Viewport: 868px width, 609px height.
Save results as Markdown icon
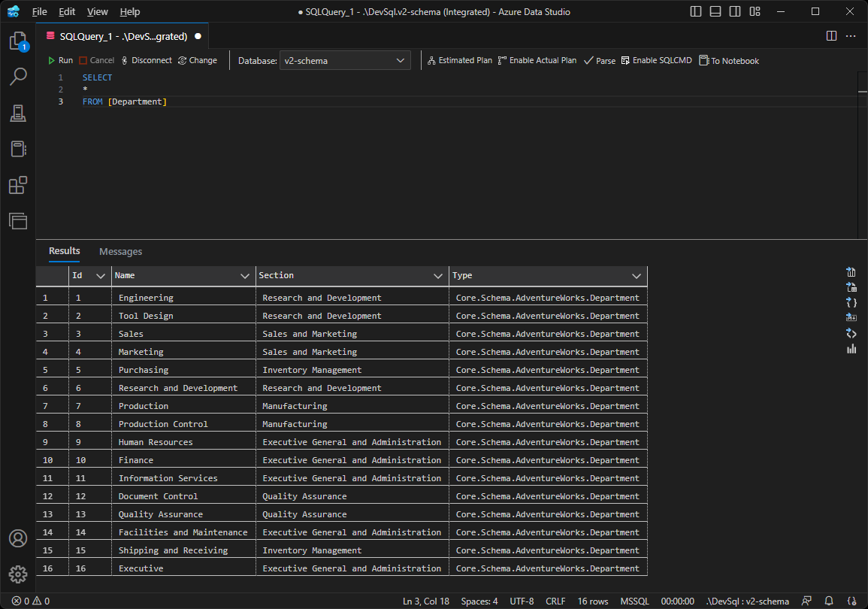(851, 317)
